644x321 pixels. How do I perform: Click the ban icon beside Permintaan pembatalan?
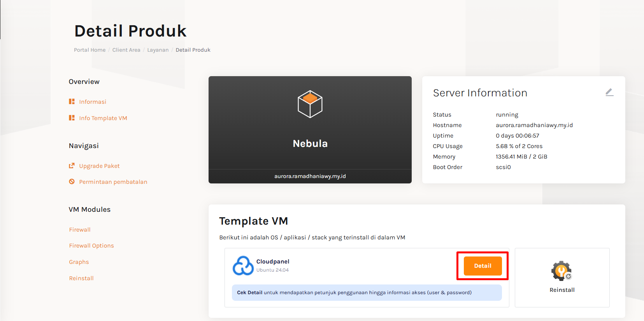(72, 181)
